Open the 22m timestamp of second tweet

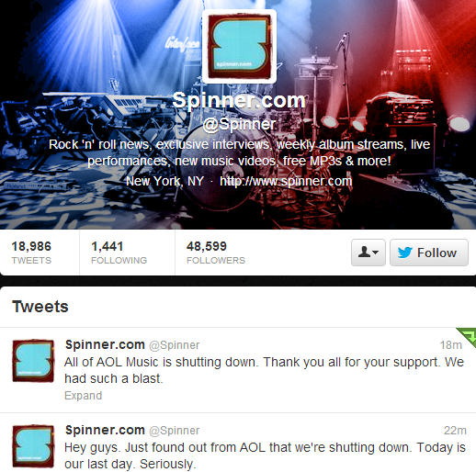coord(455,431)
